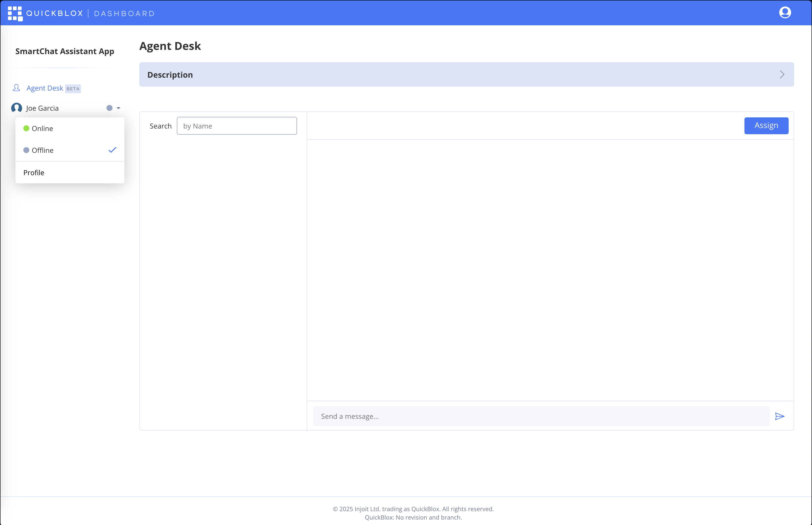
Task: Select the Offline status option
Action: (43, 150)
